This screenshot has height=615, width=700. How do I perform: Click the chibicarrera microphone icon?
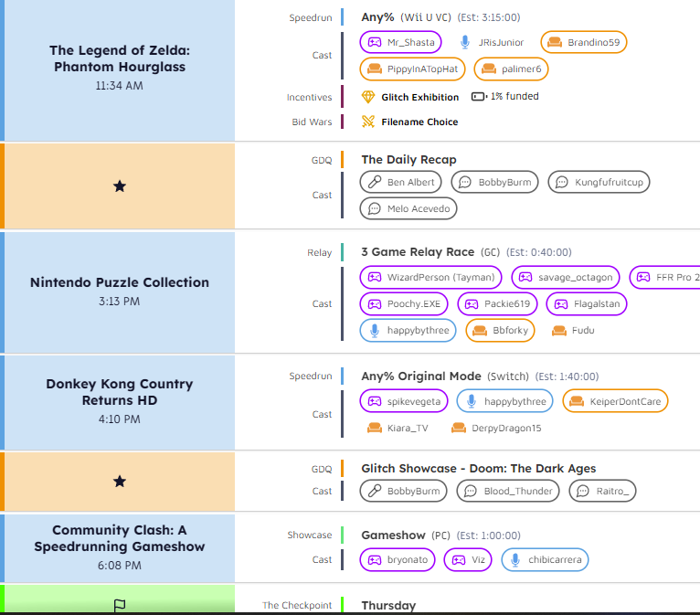pos(515,559)
